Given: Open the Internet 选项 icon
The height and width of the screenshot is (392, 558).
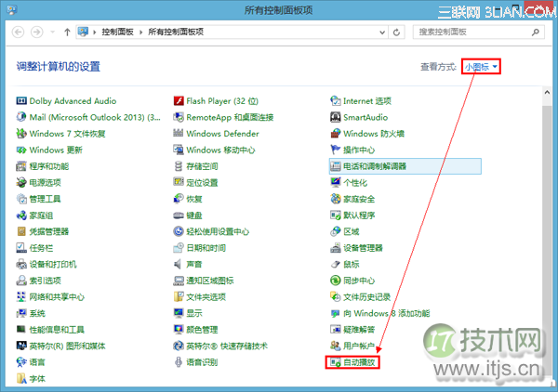Looking at the screenshot, I should click(335, 101).
